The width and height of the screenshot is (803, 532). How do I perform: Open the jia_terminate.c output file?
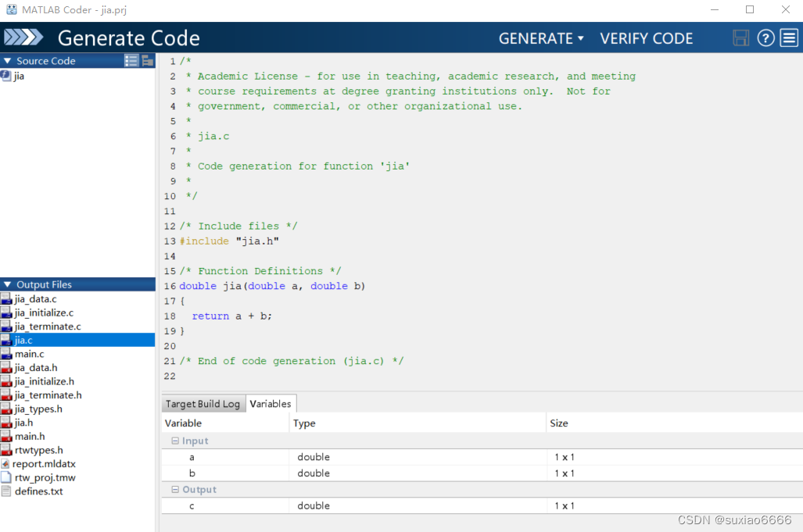77,327
